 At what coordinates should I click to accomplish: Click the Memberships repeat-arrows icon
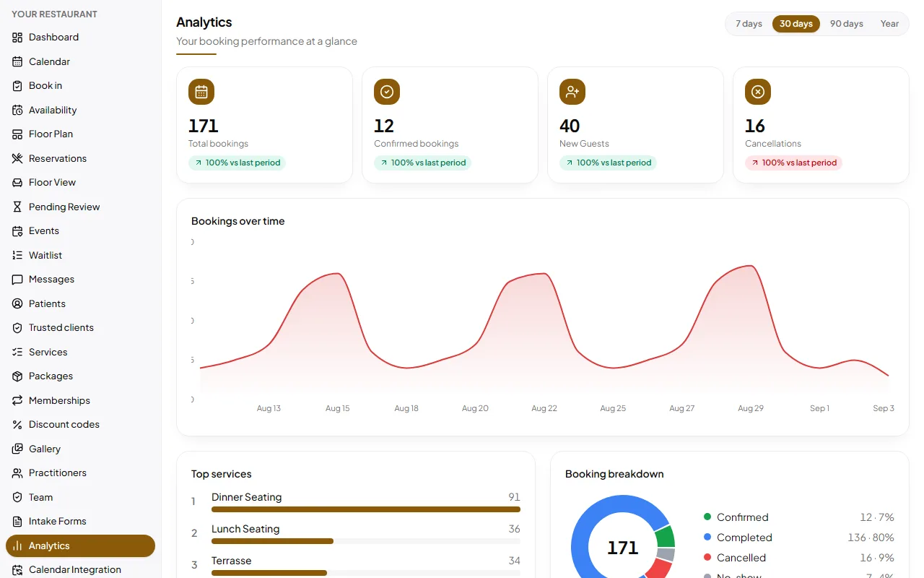[17, 400]
